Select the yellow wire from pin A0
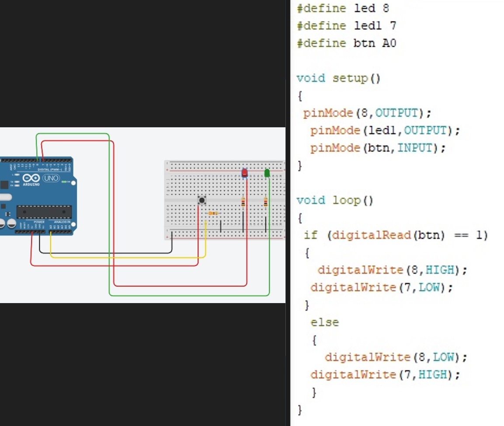 pos(127,257)
